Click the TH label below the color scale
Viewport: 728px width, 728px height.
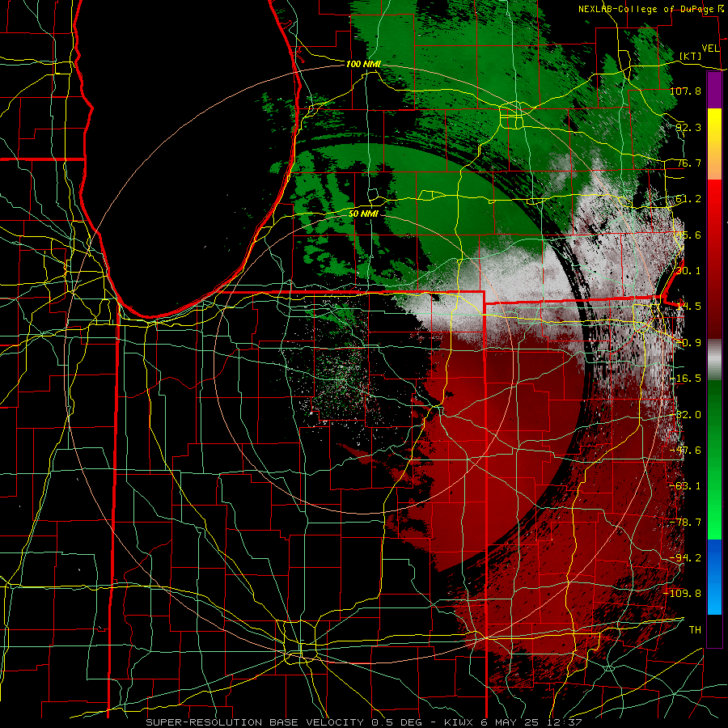click(x=695, y=629)
